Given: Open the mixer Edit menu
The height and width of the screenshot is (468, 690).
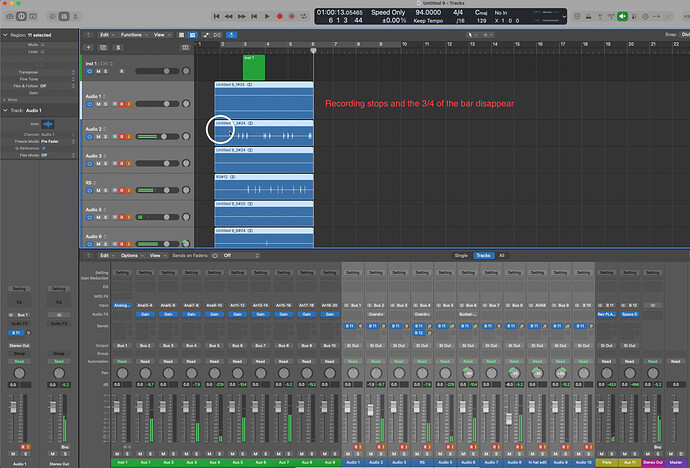Looking at the screenshot, I should (106, 255).
